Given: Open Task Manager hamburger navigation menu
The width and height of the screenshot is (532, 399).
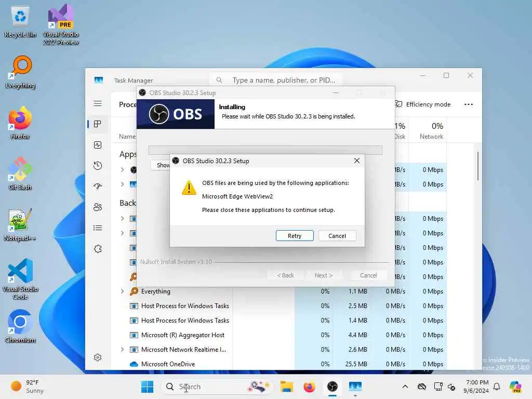Looking at the screenshot, I should [x=98, y=103].
